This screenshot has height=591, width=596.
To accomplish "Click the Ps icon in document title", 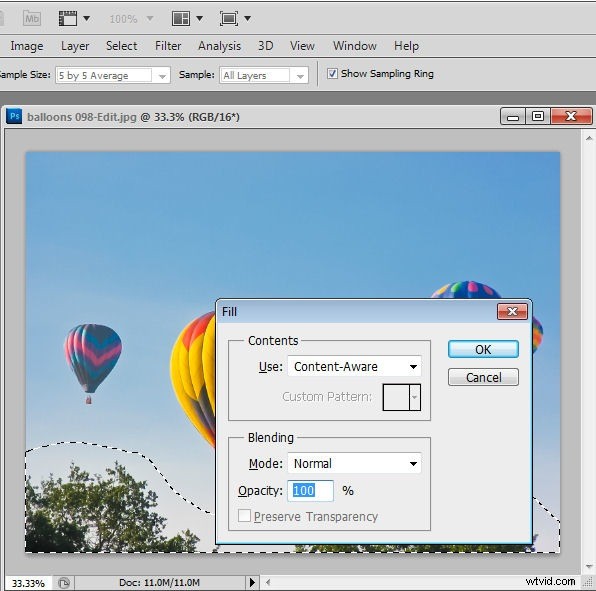I will pos(14,116).
